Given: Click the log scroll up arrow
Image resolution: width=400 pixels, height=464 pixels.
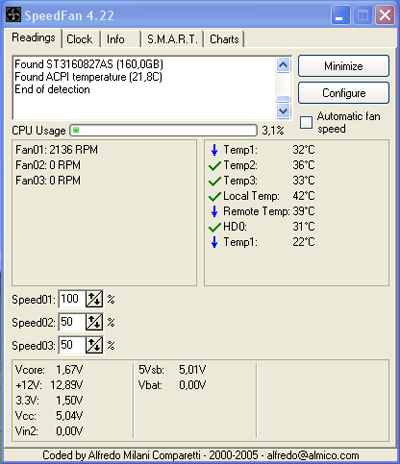Looking at the screenshot, I should [x=283, y=65].
